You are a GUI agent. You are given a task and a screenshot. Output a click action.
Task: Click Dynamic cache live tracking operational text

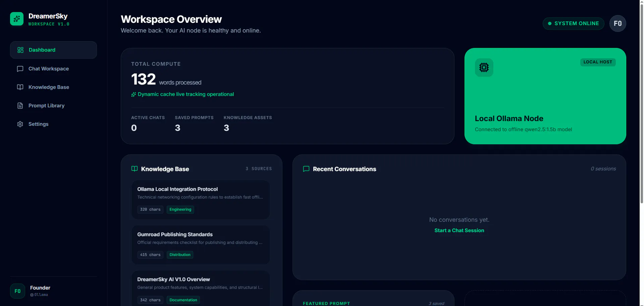(x=186, y=94)
